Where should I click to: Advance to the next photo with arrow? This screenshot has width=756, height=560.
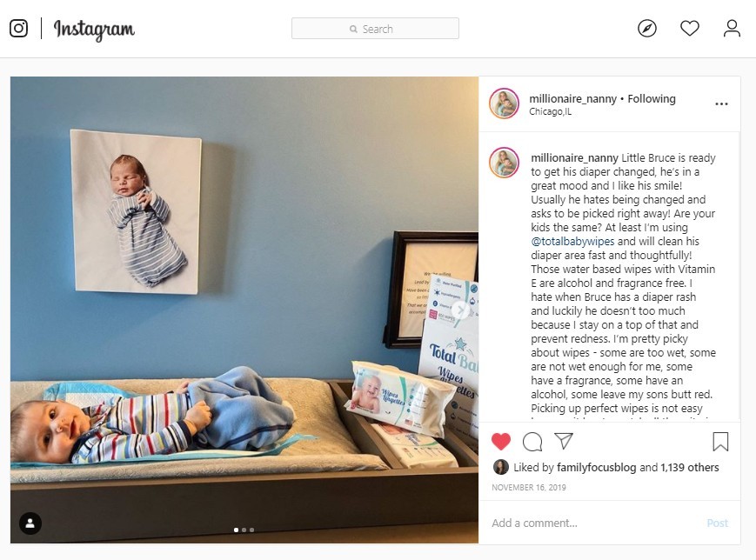pos(460,310)
